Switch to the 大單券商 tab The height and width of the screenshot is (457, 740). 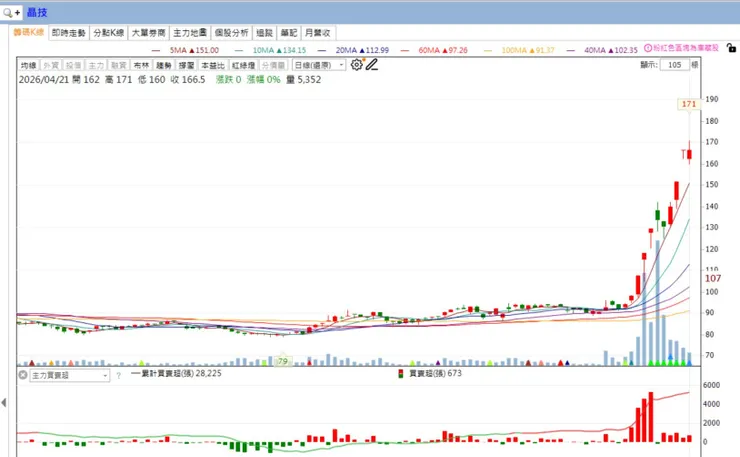[x=148, y=33]
